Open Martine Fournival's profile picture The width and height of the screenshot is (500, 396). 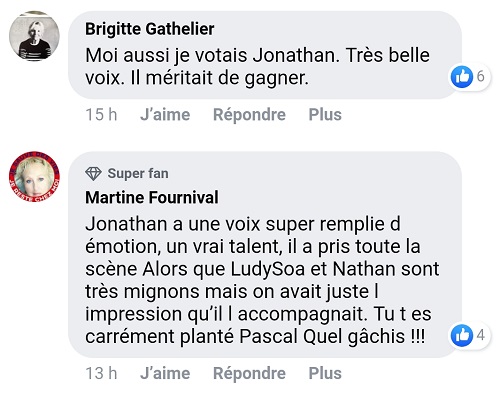(x=34, y=177)
